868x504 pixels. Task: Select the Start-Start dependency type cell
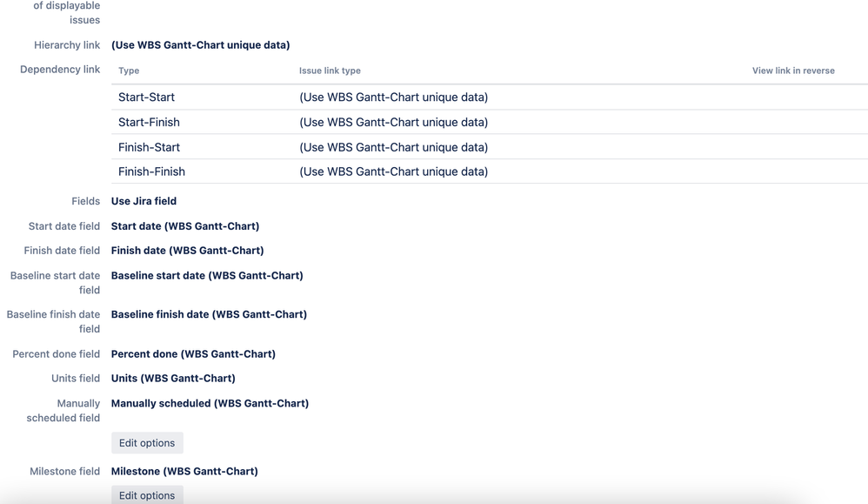146,97
